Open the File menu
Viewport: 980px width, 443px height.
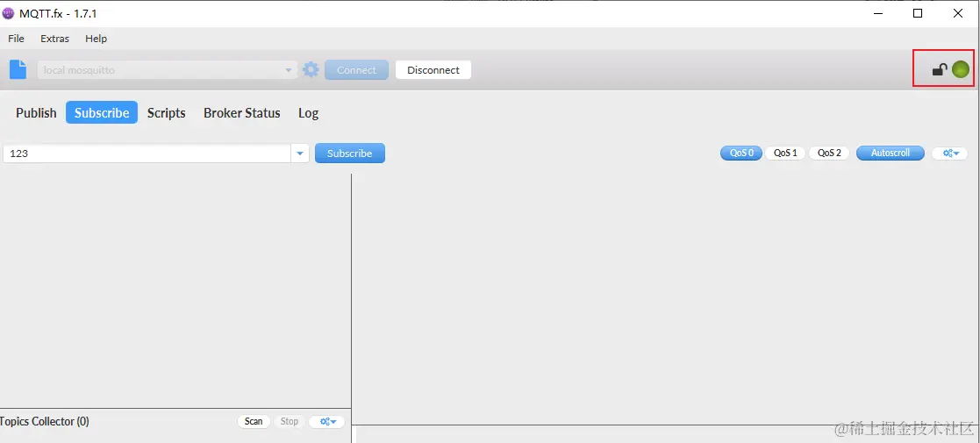(x=17, y=39)
